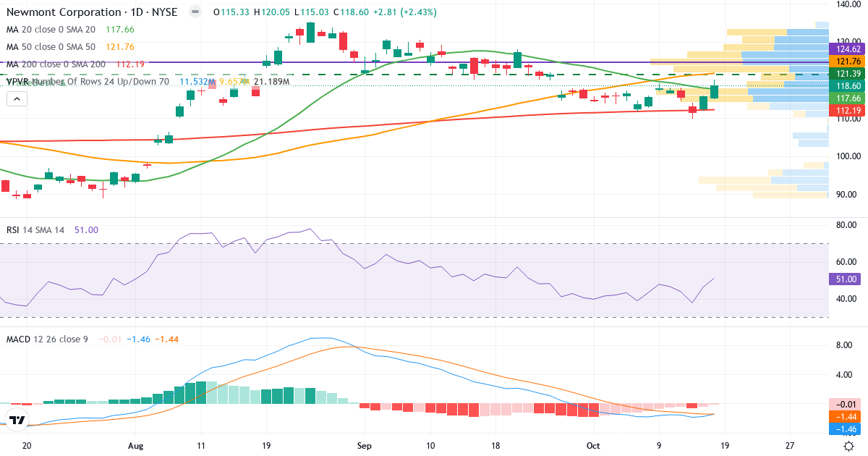Click the Sep label on the time axis
This screenshot has width=868, height=456.
(365, 446)
